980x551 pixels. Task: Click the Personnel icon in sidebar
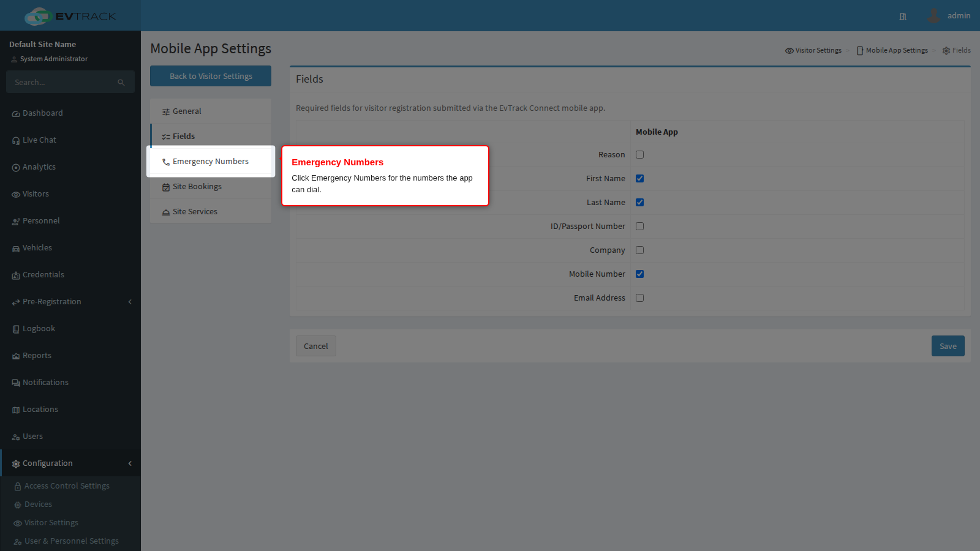click(16, 222)
